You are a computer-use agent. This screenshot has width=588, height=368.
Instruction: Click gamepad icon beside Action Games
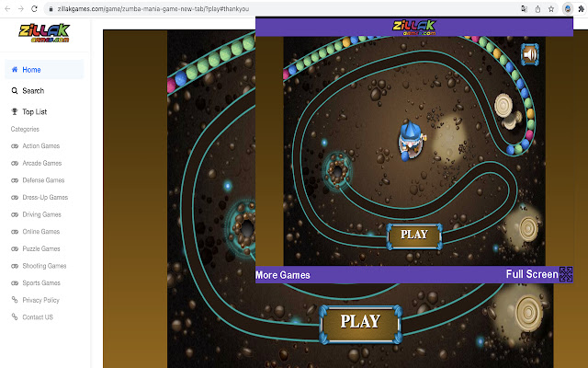pos(15,146)
